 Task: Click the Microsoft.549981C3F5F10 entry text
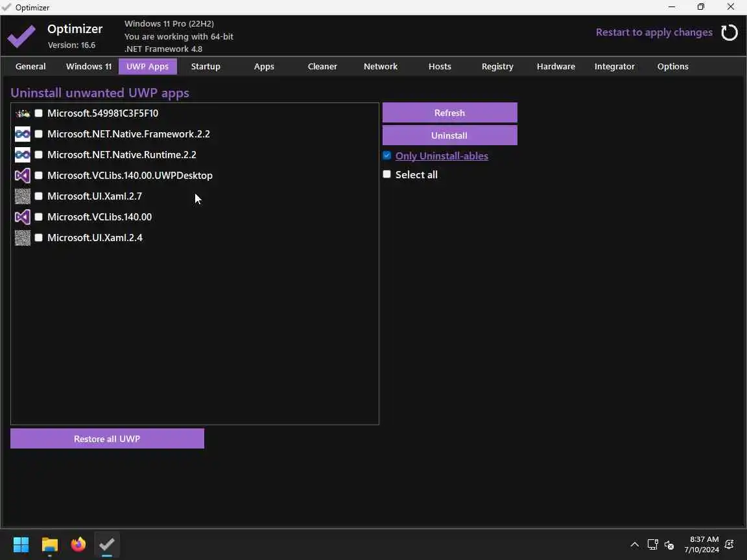pyautogui.click(x=103, y=113)
